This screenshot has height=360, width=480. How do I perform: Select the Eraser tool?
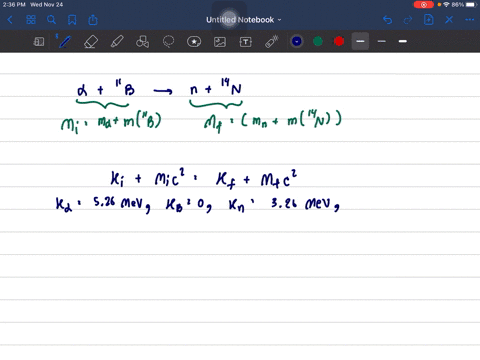click(x=91, y=42)
